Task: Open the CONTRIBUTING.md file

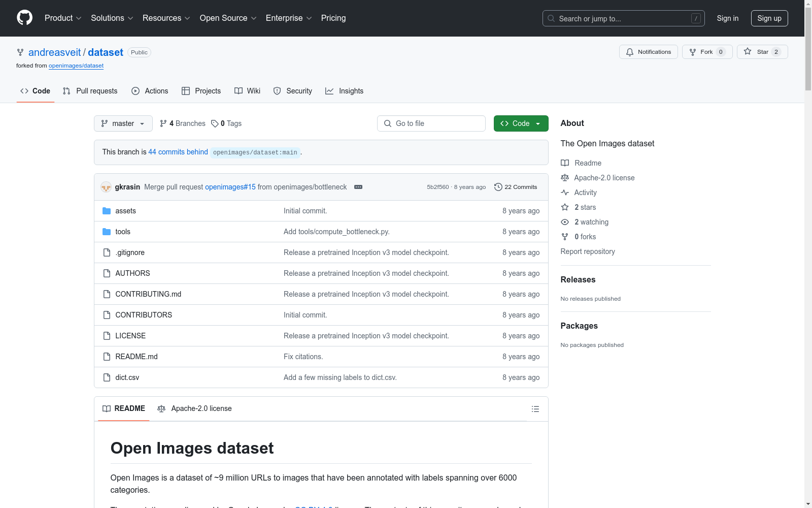Action: point(148,294)
